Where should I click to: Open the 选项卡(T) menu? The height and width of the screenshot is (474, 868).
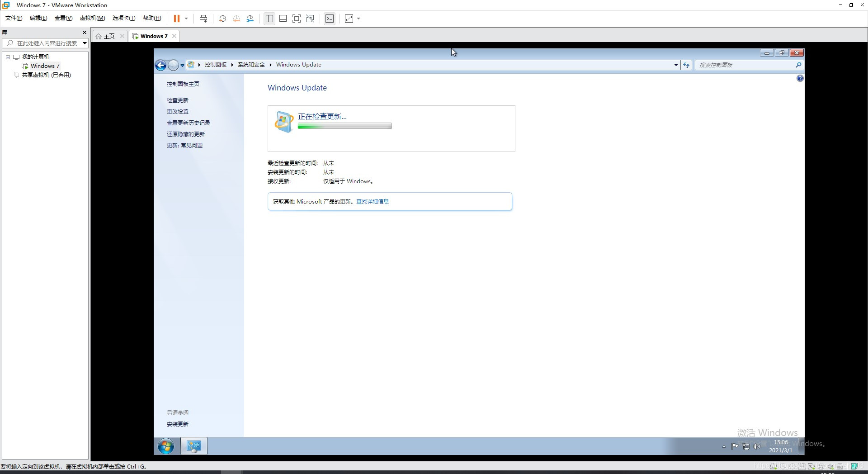[x=124, y=18]
